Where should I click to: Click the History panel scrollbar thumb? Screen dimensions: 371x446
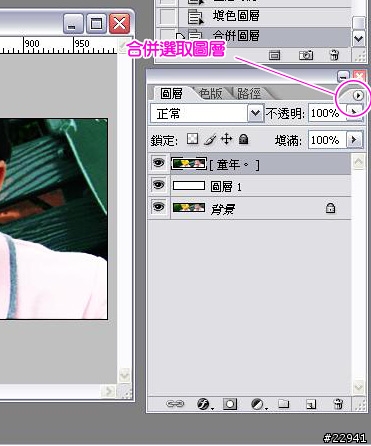click(x=359, y=22)
